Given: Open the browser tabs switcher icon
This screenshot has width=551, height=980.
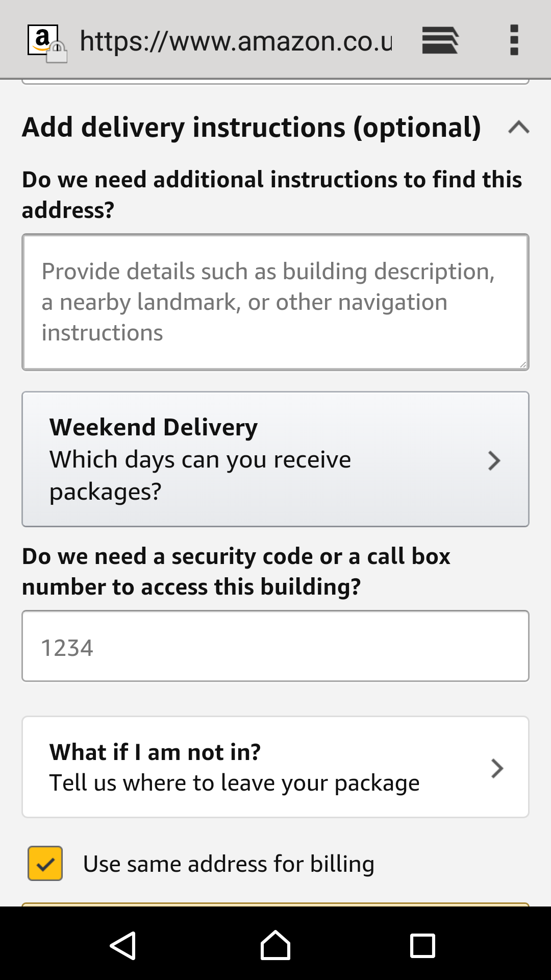Looking at the screenshot, I should (x=440, y=40).
